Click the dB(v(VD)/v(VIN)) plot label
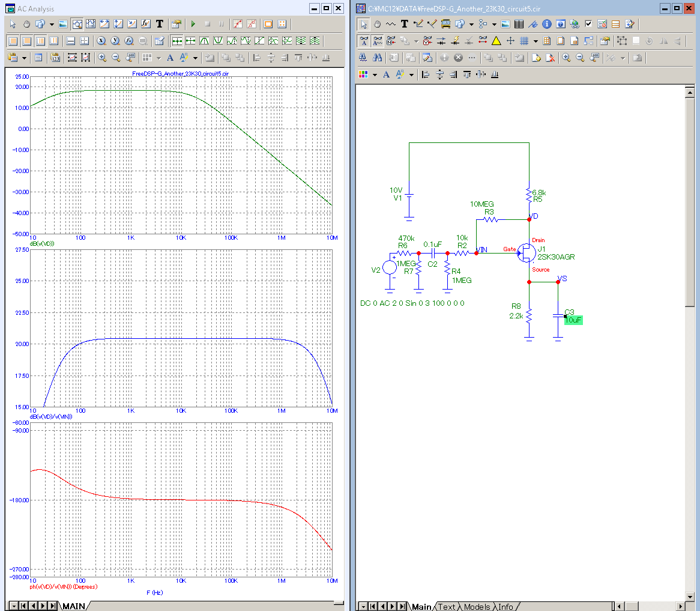700x611 pixels. 51,417
